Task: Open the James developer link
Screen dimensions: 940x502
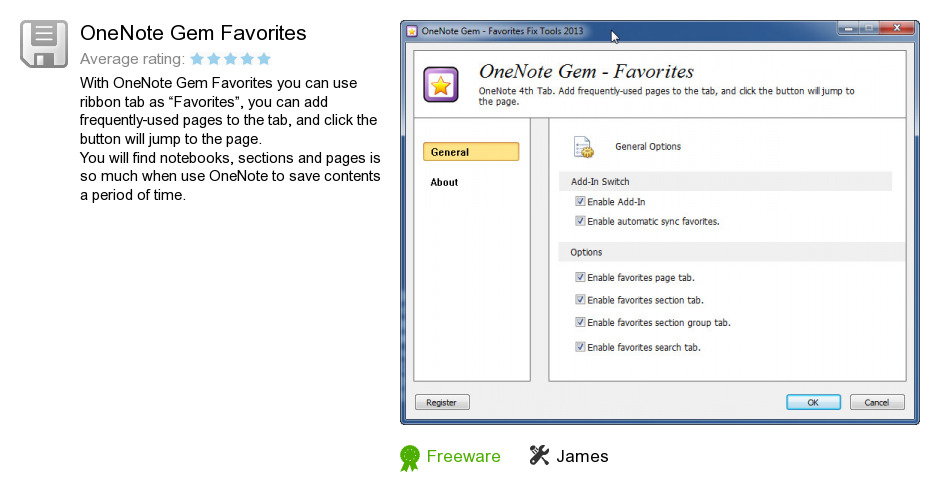Action: point(582,456)
